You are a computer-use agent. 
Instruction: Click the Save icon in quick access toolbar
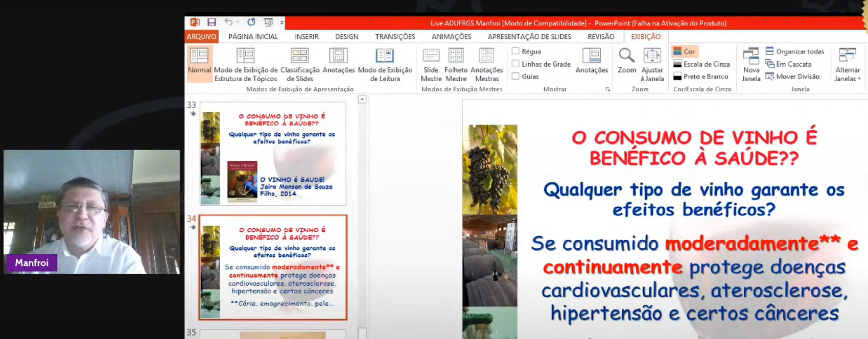click(212, 22)
